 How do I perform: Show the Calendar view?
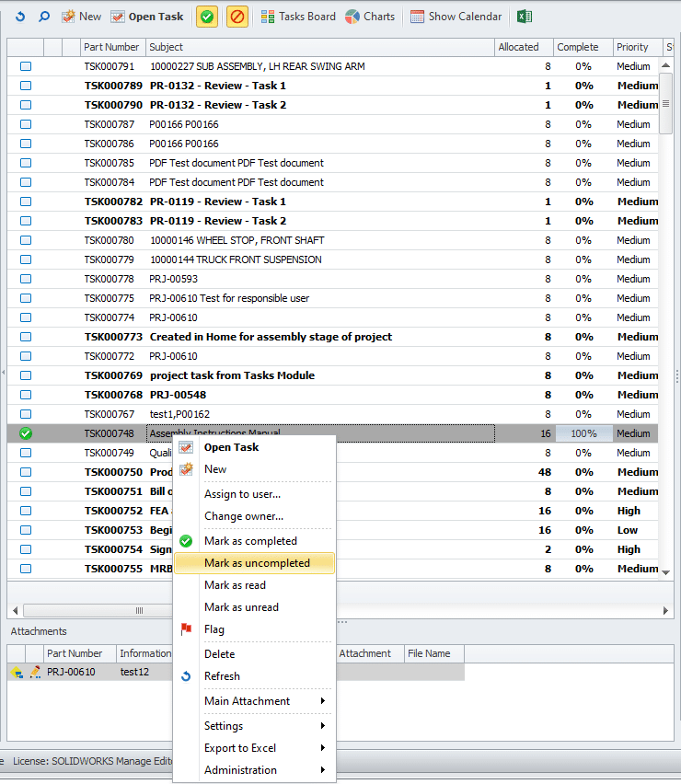click(456, 17)
